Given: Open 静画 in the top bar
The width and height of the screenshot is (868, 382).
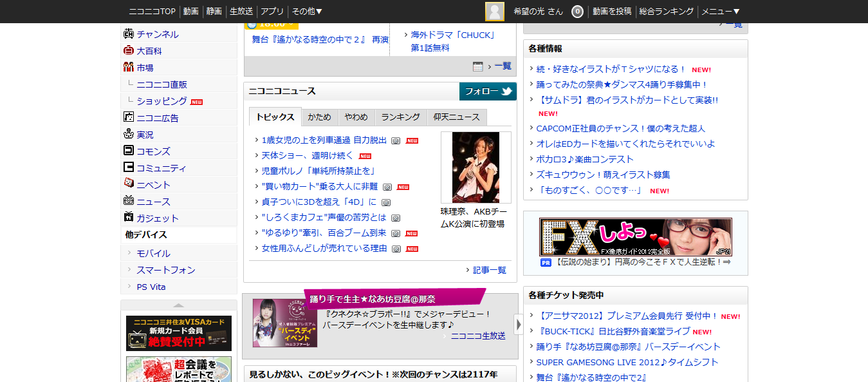Looking at the screenshot, I should coord(214,12).
